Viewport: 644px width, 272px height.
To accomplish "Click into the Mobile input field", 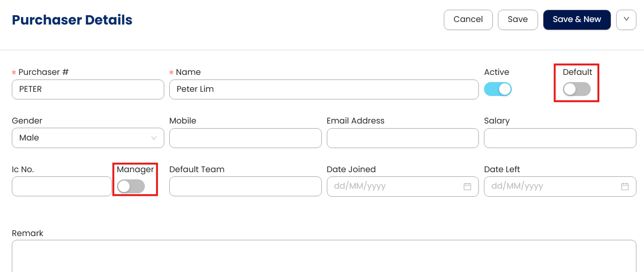I will [245, 138].
